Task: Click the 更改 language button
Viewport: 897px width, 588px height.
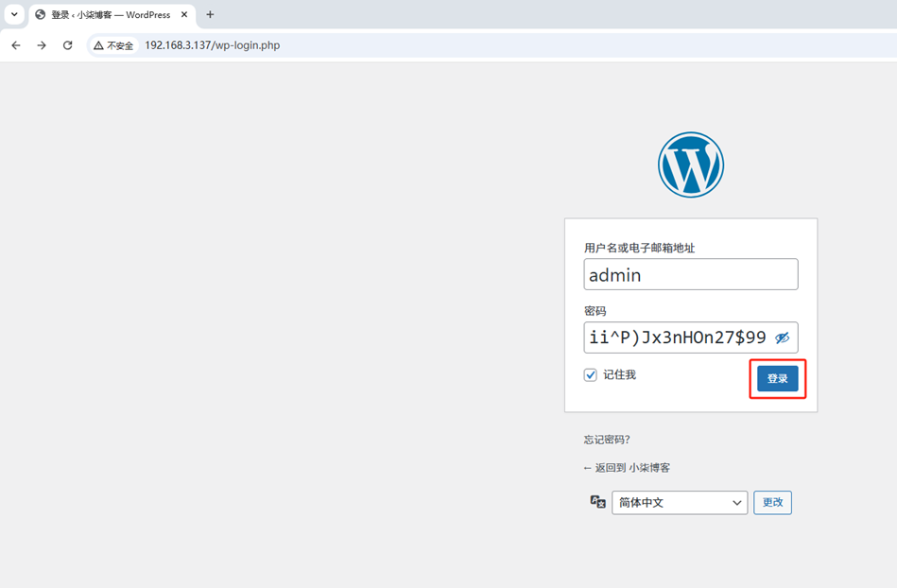Action: point(772,502)
